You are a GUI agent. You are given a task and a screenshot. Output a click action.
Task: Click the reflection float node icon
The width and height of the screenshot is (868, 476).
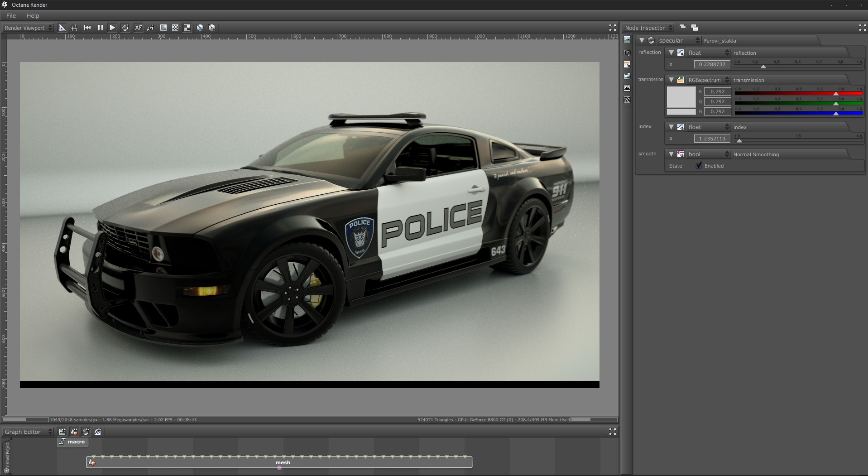(x=680, y=53)
